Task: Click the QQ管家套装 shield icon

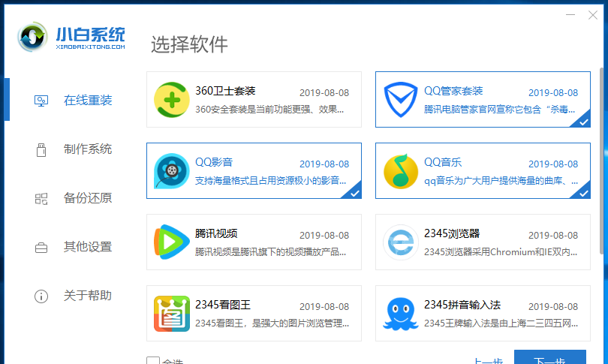Action: click(x=401, y=100)
